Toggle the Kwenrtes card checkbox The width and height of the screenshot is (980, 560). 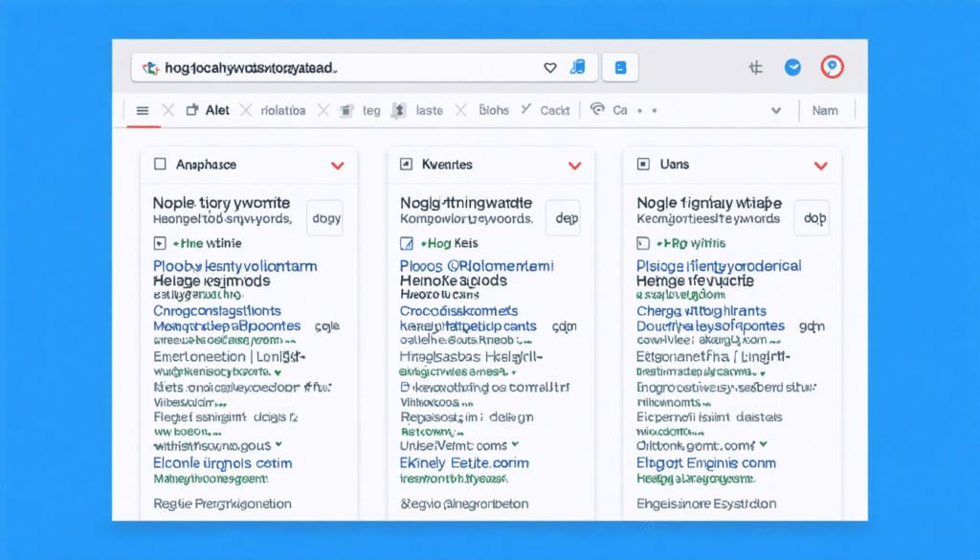click(x=406, y=165)
